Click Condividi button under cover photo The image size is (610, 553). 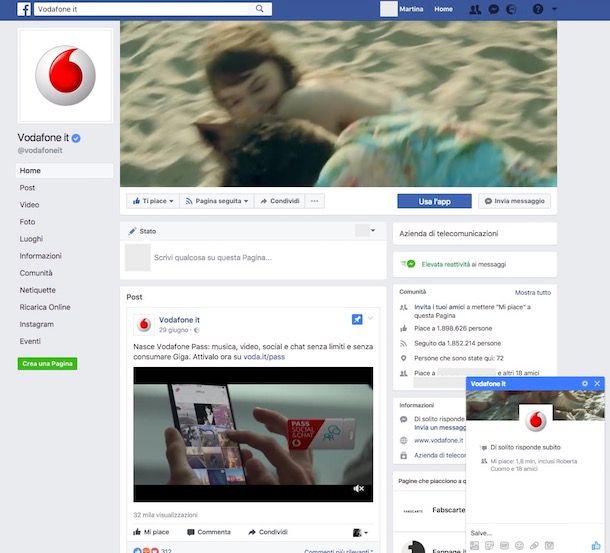coord(280,201)
